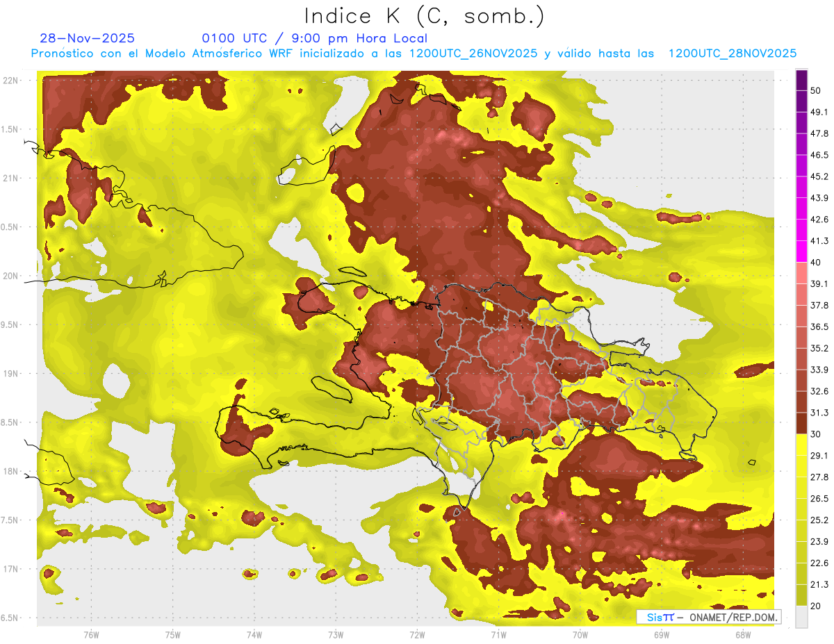Click the '31.3' color scale value
The width and height of the screenshot is (834, 644).
(819, 413)
